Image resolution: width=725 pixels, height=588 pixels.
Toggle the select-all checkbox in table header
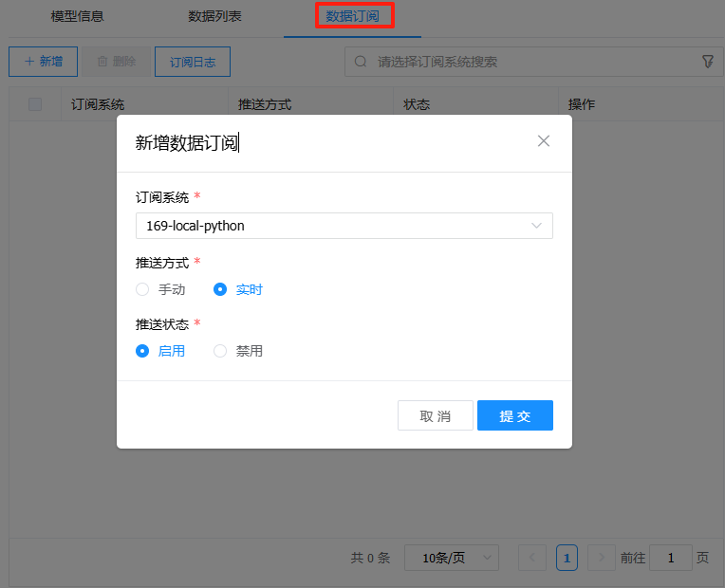pos(35,104)
